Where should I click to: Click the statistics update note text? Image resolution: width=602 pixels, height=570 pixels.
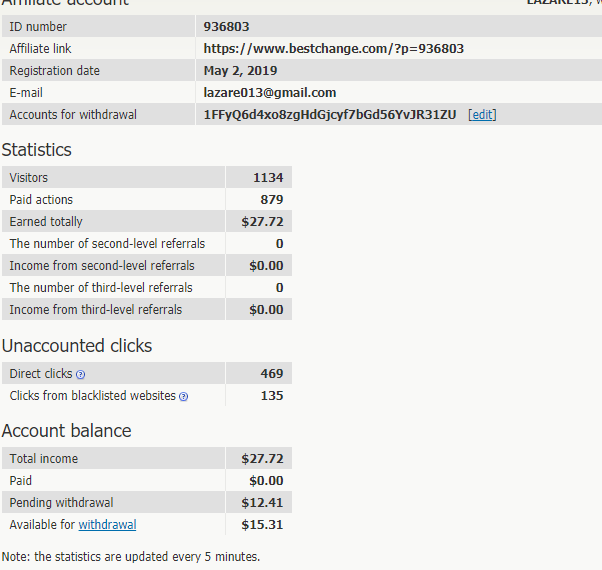pos(131,557)
